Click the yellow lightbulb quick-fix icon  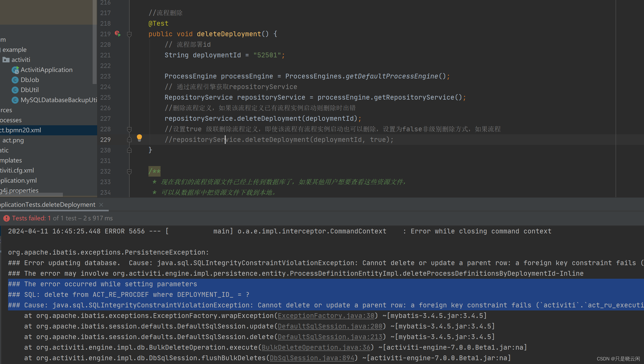point(139,138)
